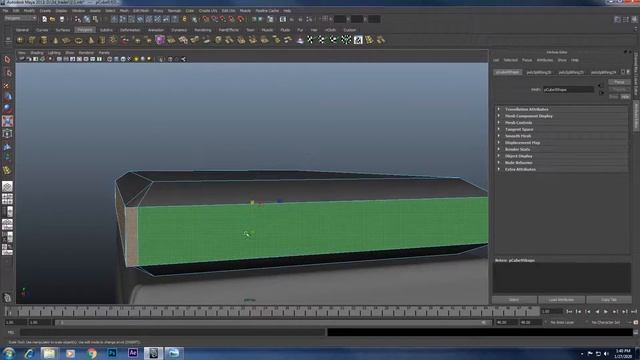Image resolution: width=640 pixels, height=360 pixels.
Task: Open the Polygons menu set dropdown
Action: pyautogui.click(x=20, y=19)
